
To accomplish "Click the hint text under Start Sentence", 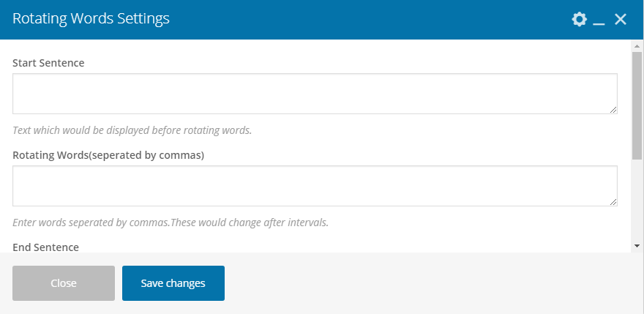I will coord(132,130).
